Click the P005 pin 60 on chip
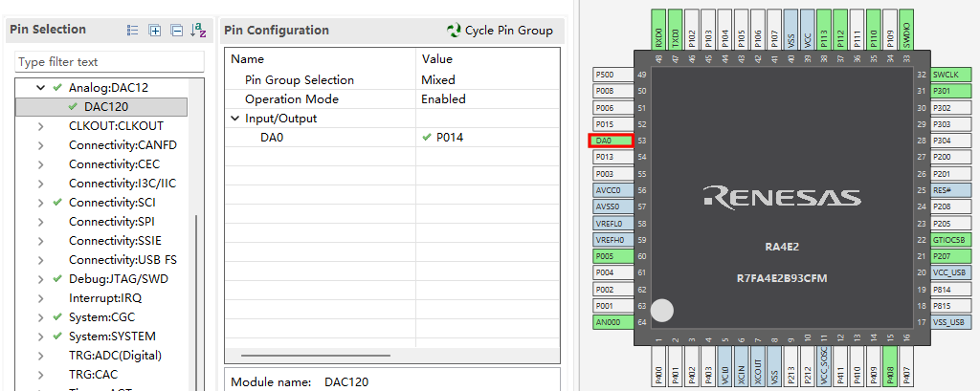Screen dimensions: 980x391 [x=613, y=256]
